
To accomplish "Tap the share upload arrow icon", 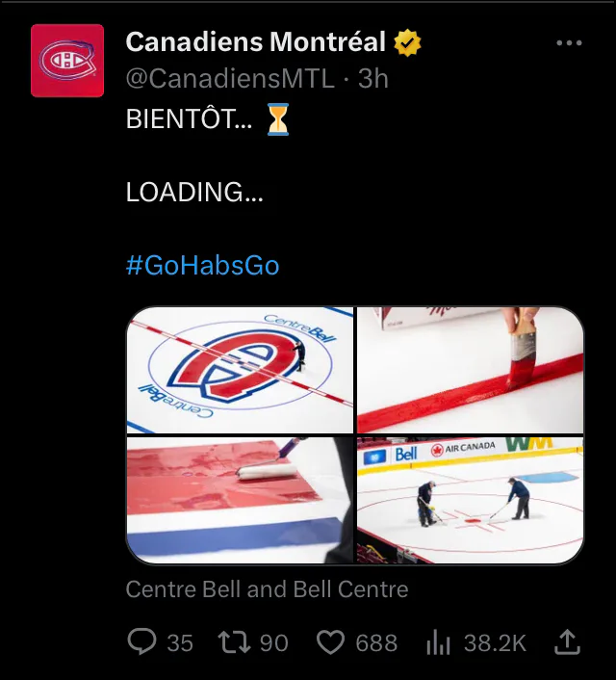I will point(568,641).
